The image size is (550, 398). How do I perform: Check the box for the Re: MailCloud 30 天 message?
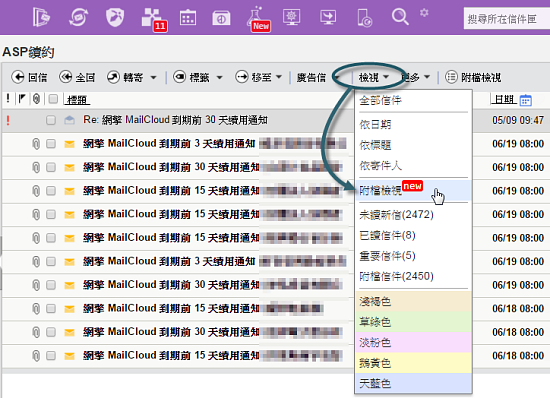point(51,120)
